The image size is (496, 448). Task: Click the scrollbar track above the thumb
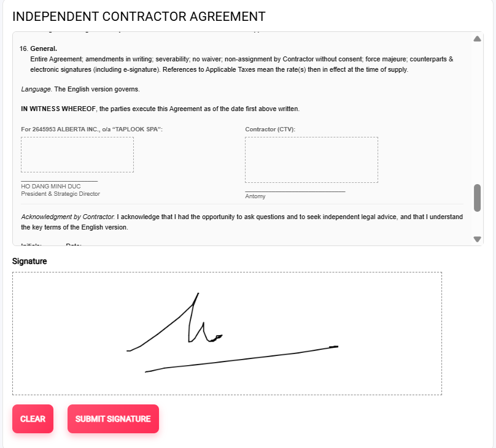click(x=477, y=110)
